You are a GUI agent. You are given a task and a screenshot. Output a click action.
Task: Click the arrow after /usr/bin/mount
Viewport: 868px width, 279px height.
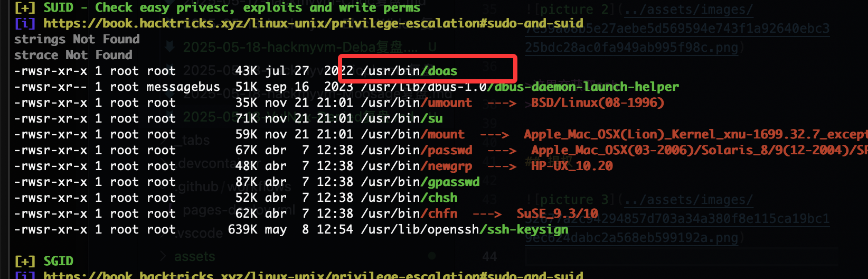pos(494,135)
